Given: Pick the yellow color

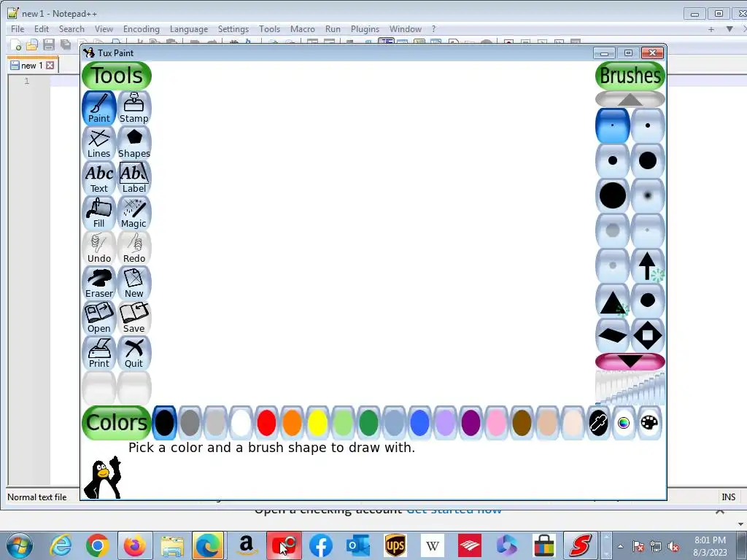Looking at the screenshot, I should pos(317,423).
